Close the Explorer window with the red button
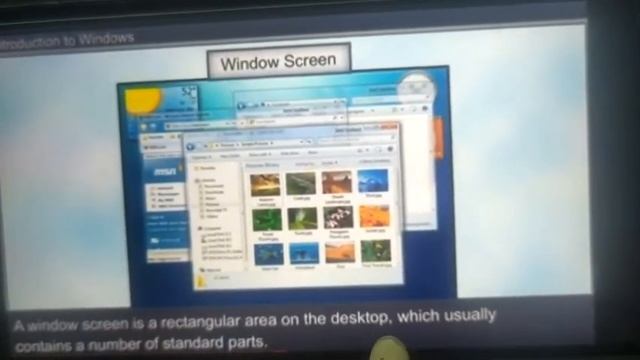The image size is (640, 360). point(389,127)
